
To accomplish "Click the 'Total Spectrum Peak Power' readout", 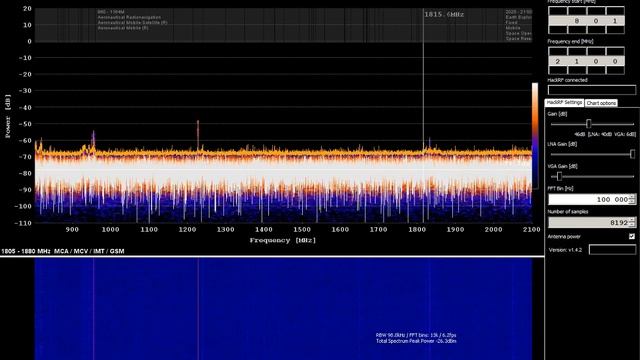I will pyautogui.click(x=416, y=341).
